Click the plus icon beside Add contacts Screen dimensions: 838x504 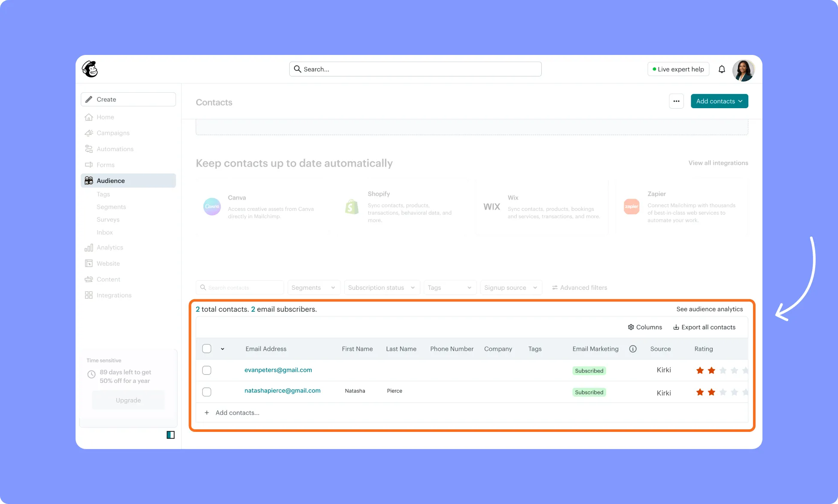point(206,413)
